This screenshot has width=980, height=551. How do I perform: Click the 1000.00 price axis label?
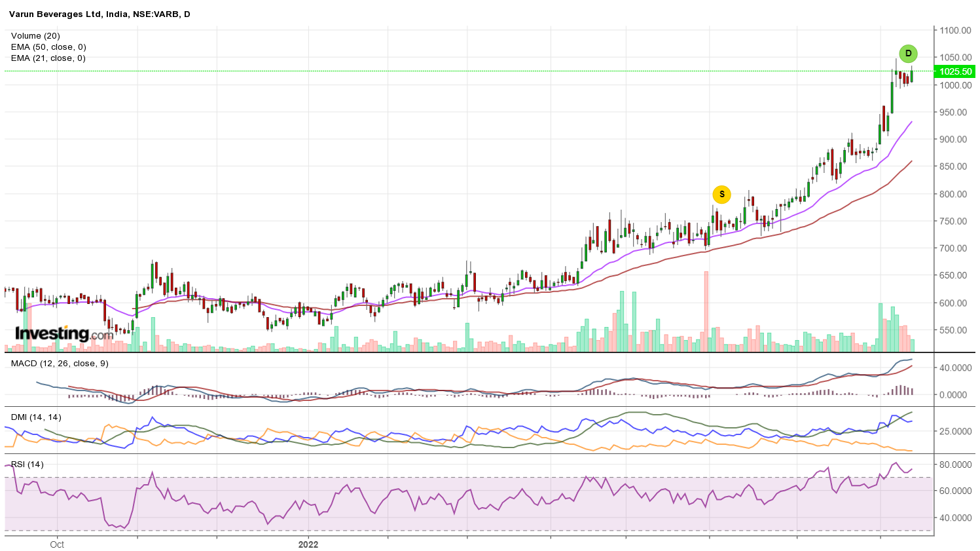click(956, 85)
